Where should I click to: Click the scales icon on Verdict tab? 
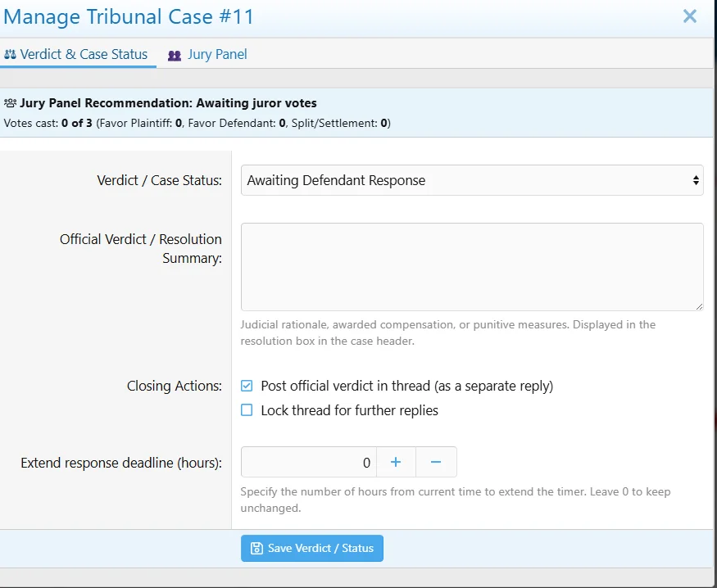(x=10, y=54)
